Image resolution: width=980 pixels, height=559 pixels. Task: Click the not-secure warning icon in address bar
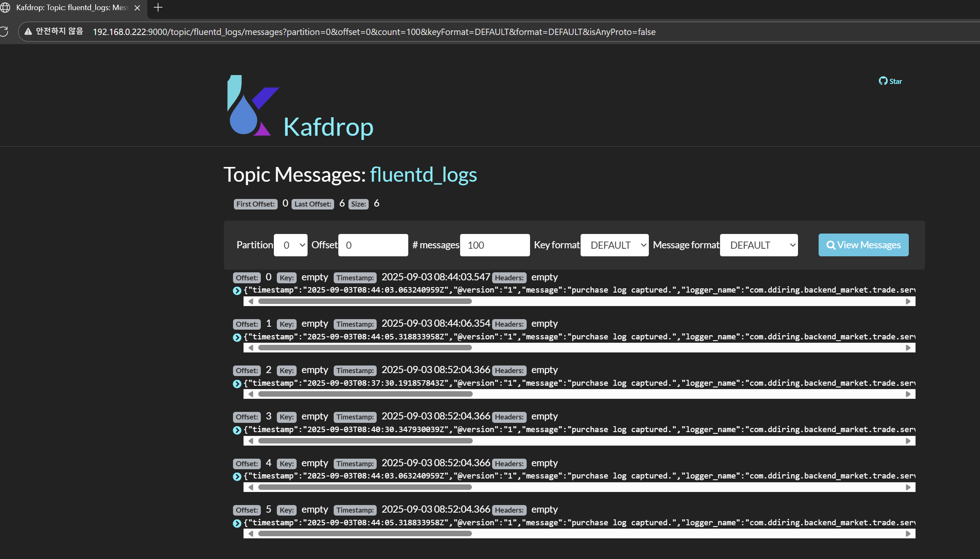pyautogui.click(x=28, y=32)
